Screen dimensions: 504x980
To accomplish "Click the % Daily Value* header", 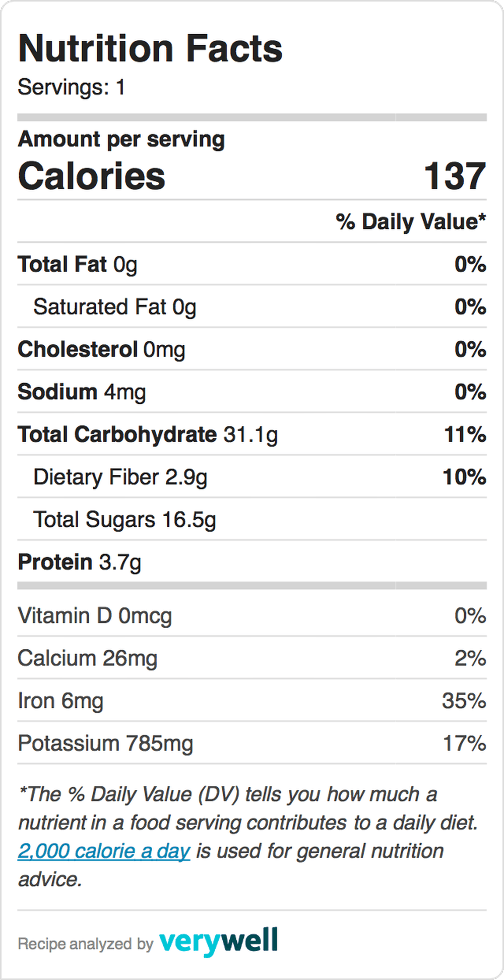I will point(411,222).
